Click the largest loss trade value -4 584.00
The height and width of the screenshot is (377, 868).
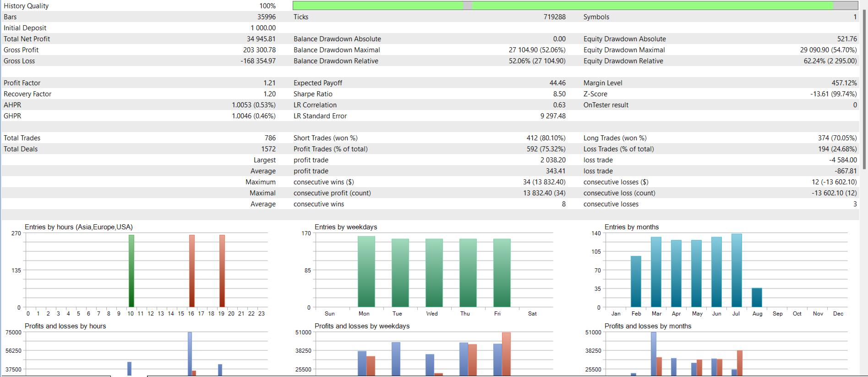[x=843, y=160]
